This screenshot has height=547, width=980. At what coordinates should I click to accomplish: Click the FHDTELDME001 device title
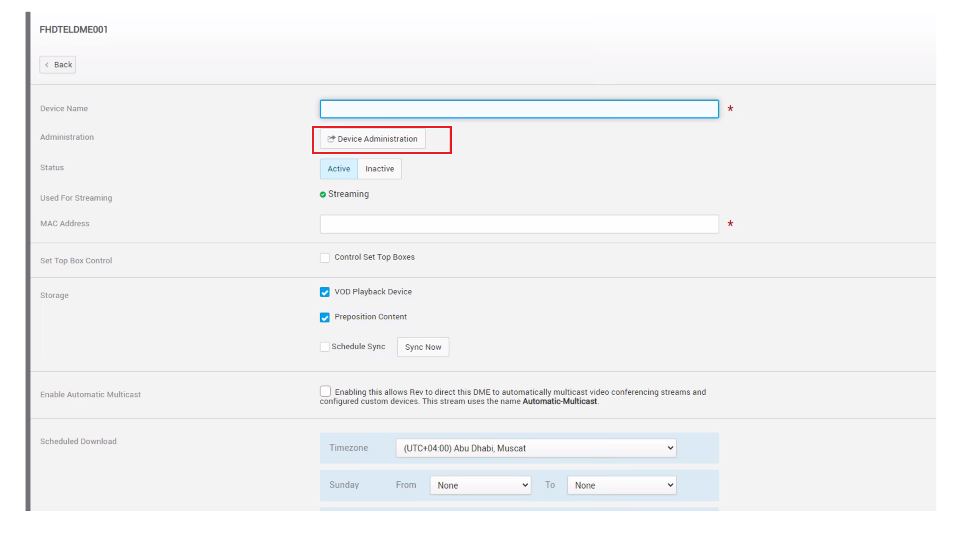[73, 29]
